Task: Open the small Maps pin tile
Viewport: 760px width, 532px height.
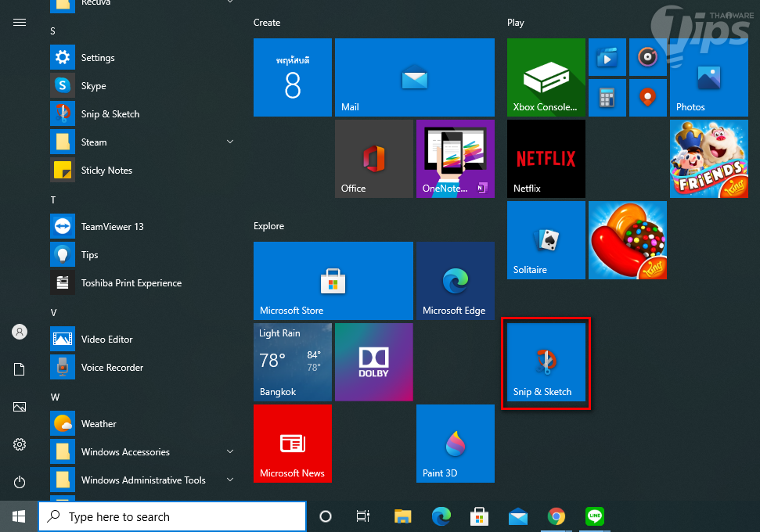Action: tap(647, 98)
